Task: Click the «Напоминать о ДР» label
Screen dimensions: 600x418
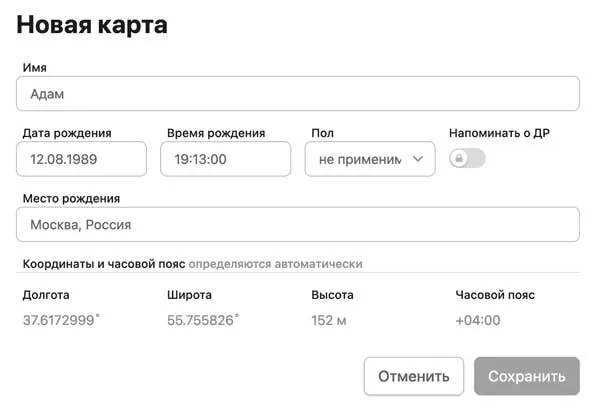Action: pyautogui.click(x=513, y=133)
